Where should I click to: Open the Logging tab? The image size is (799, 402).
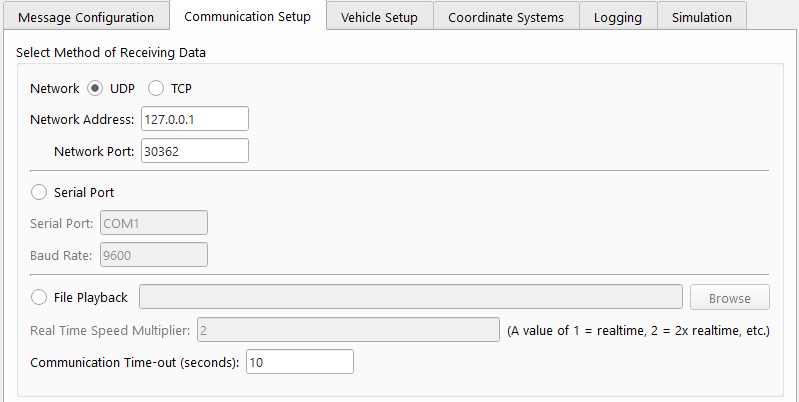click(x=617, y=17)
